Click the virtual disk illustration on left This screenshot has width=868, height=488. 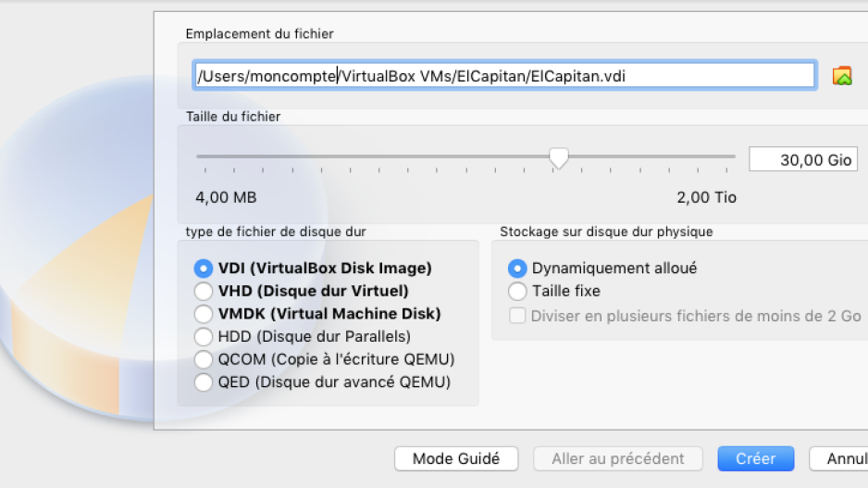tap(77, 249)
